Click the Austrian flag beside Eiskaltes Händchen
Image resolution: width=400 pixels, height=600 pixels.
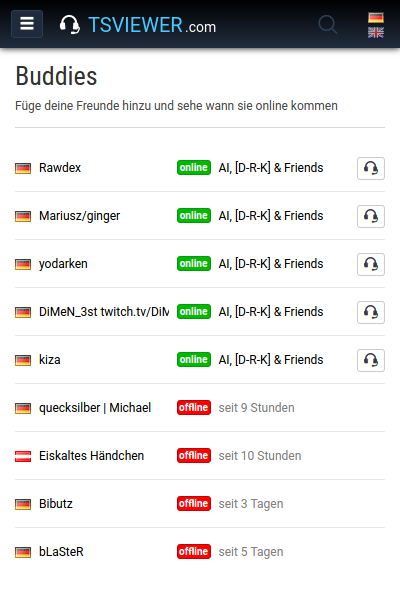tap(23, 456)
